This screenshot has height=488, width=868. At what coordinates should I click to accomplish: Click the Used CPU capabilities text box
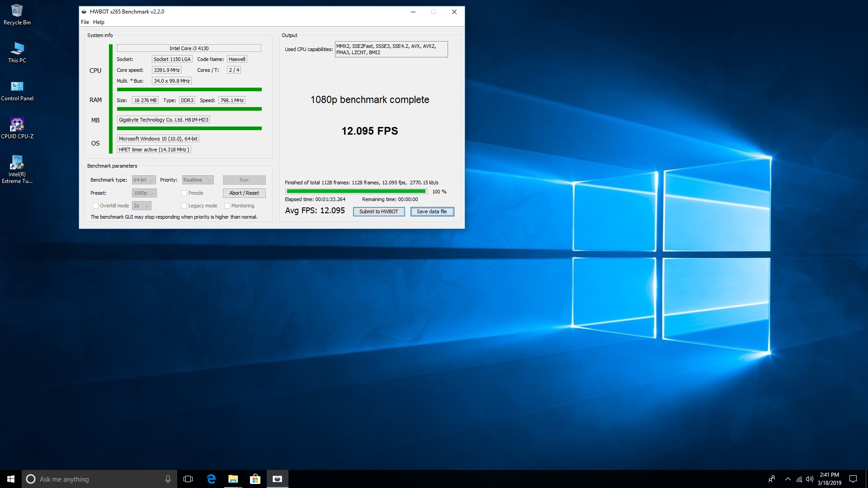click(x=391, y=49)
